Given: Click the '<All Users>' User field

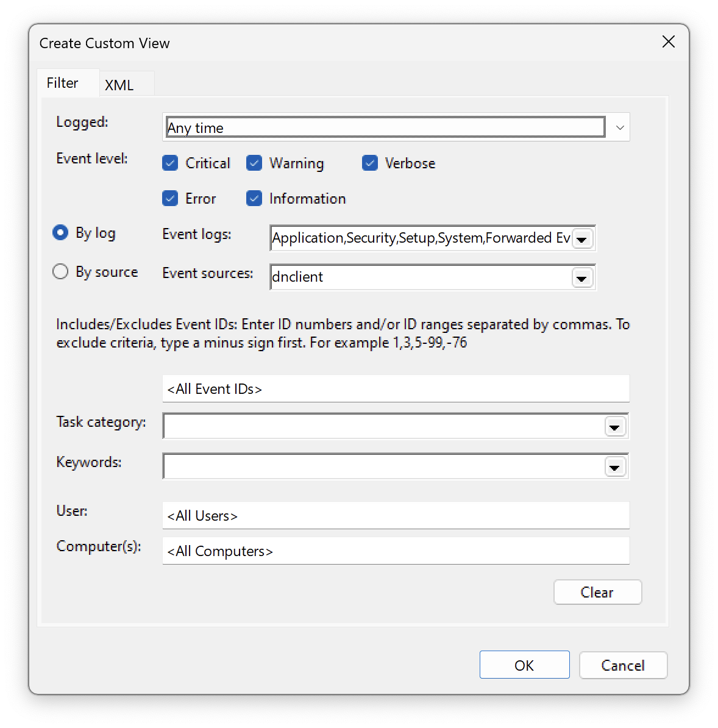Looking at the screenshot, I should 396,515.
